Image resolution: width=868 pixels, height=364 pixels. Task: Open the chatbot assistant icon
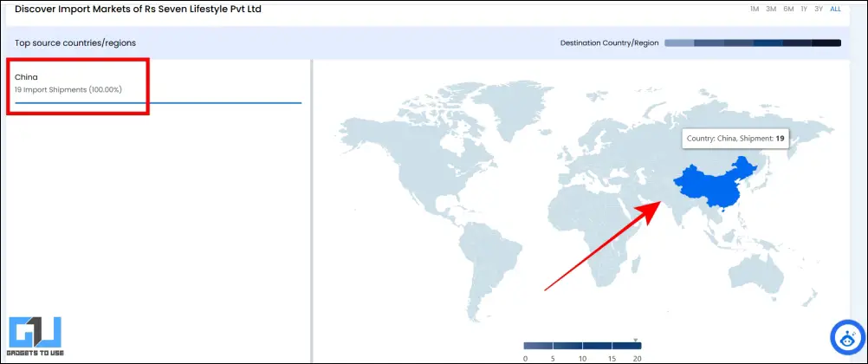[847, 337]
